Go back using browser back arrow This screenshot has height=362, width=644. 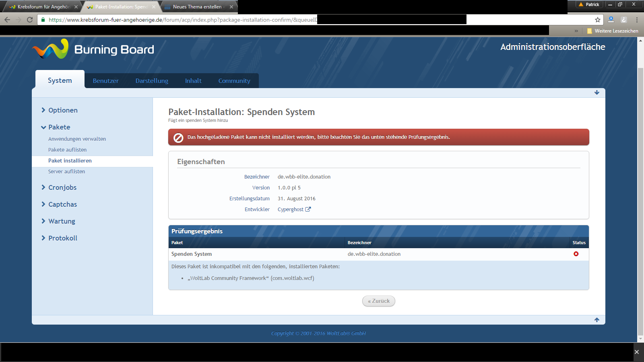(x=7, y=20)
